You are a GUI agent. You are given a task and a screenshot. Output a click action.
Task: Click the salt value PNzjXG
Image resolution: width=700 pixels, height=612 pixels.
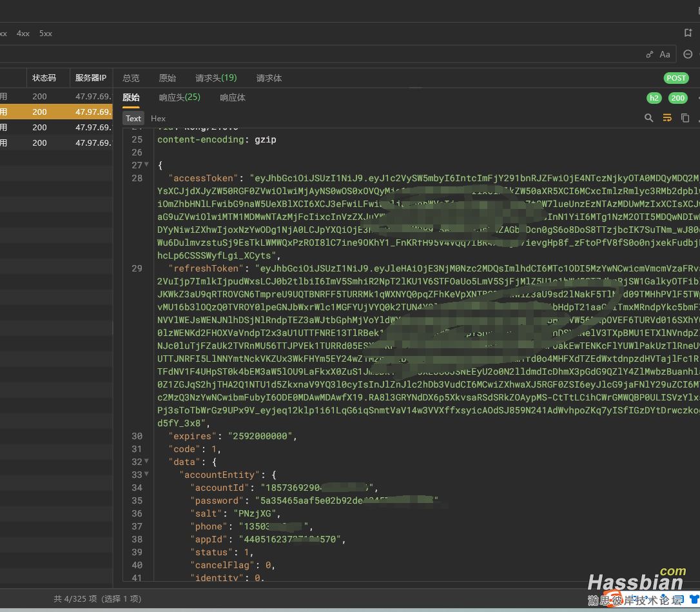tap(255, 514)
